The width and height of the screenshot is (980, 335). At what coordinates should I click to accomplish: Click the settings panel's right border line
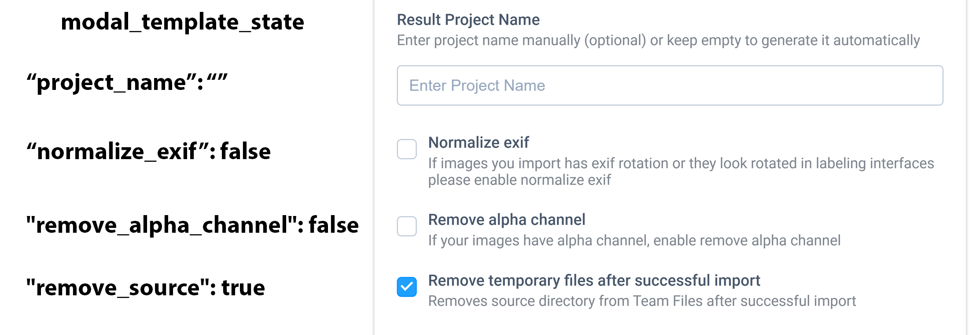tap(966, 167)
